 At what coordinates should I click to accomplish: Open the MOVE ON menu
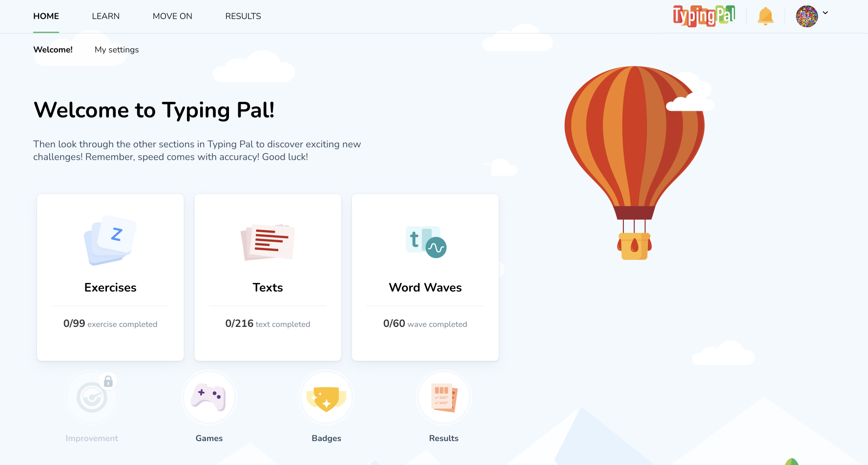(172, 16)
